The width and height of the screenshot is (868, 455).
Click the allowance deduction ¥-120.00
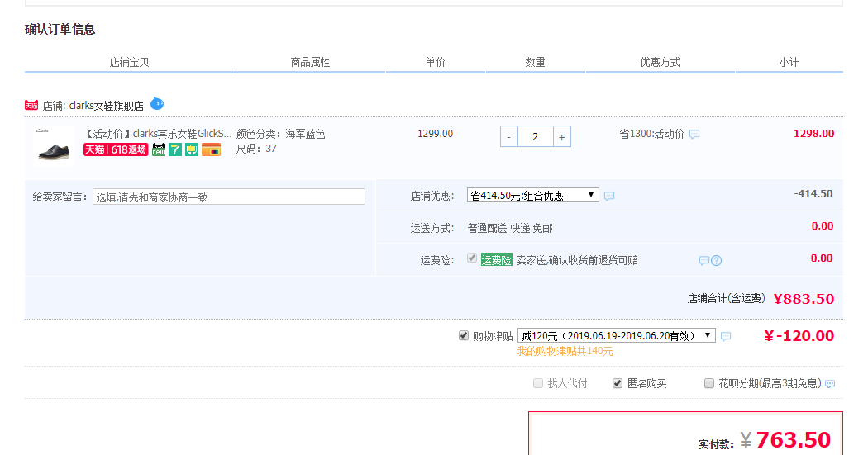pos(799,335)
